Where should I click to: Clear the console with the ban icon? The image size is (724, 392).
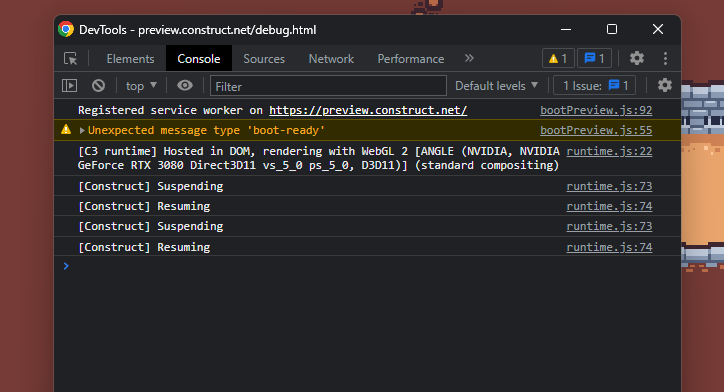98,85
